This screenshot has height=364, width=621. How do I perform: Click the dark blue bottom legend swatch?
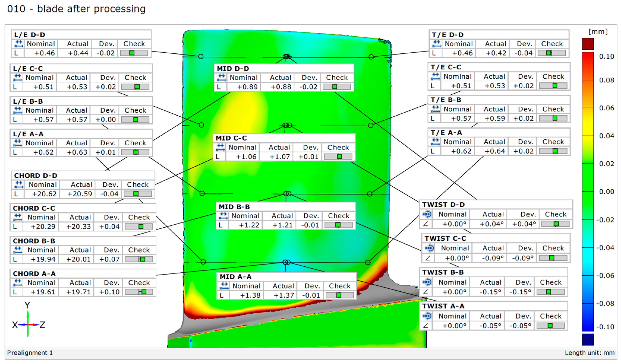(x=588, y=340)
